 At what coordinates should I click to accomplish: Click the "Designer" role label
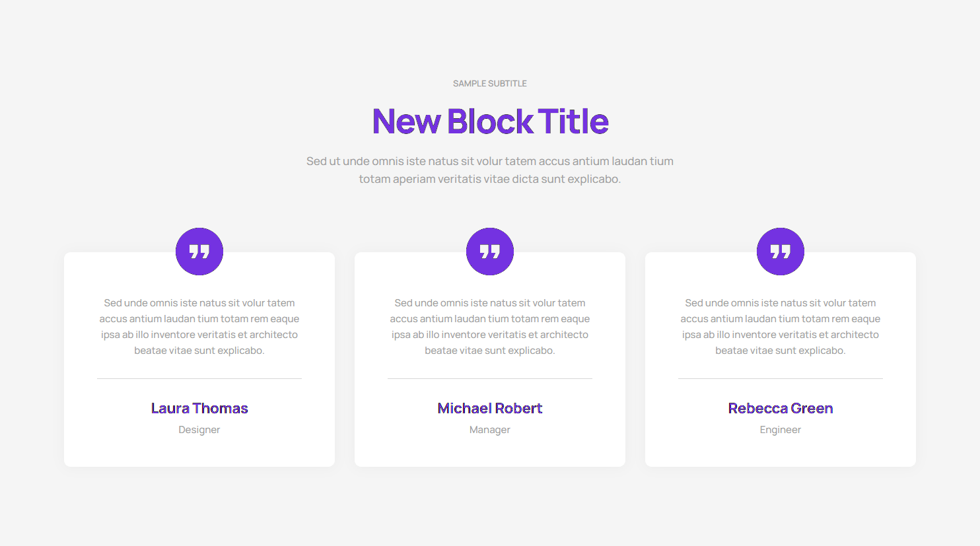coord(199,430)
